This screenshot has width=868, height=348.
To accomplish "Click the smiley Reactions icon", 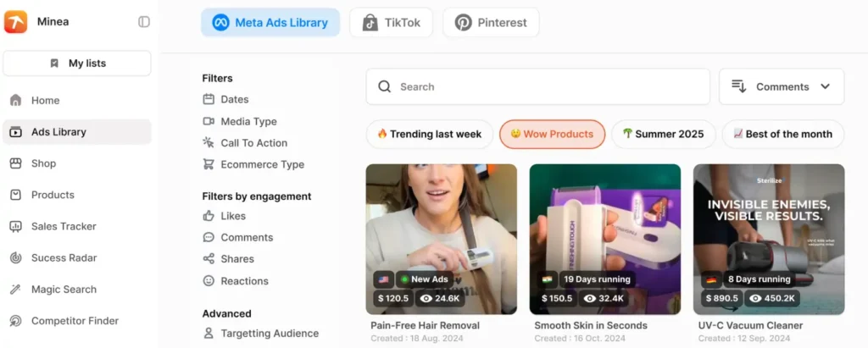I will [209, 281].
